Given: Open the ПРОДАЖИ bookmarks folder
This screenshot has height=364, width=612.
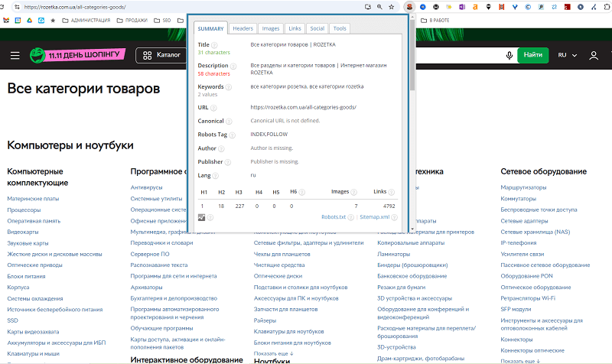Looking at the screenshot, I should click(132, 21).
